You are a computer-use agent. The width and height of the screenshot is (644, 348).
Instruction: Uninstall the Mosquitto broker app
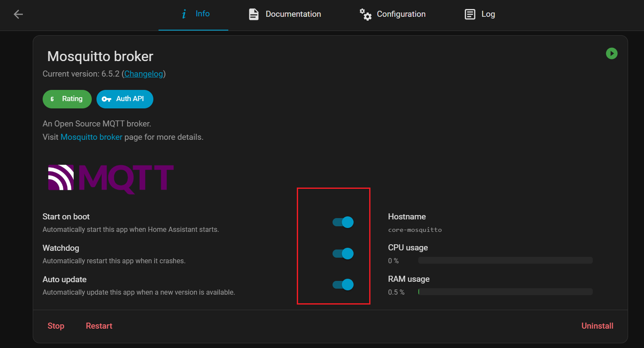click(x=597, y=326)
